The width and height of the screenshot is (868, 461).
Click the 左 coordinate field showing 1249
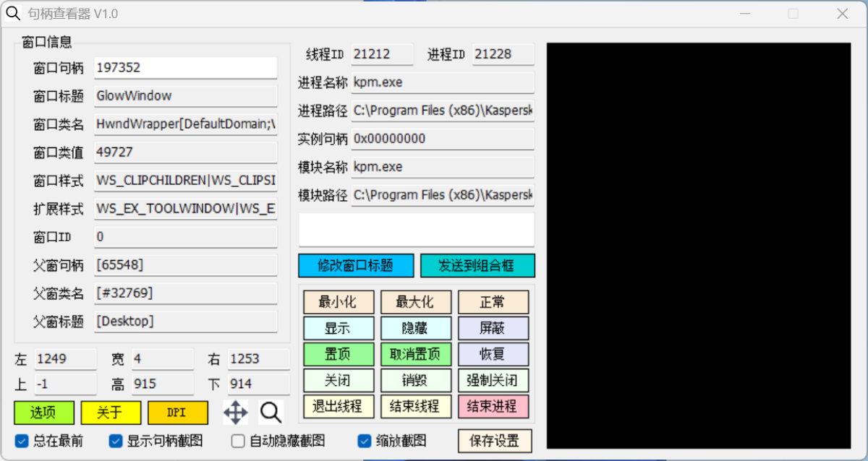pyautogui.click(x=65, y=359)
